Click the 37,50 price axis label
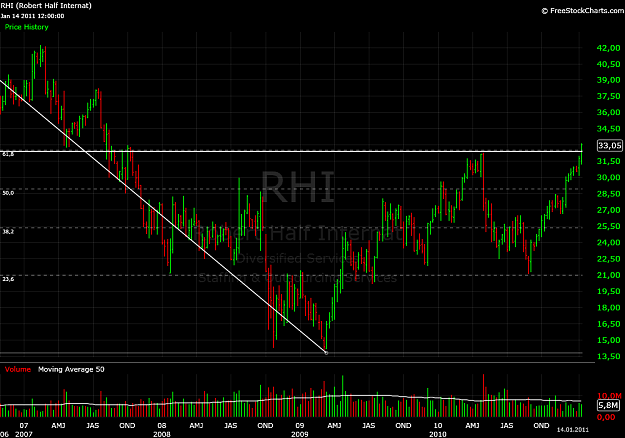The width and height of the screenshot is (625, 438). 608,96
